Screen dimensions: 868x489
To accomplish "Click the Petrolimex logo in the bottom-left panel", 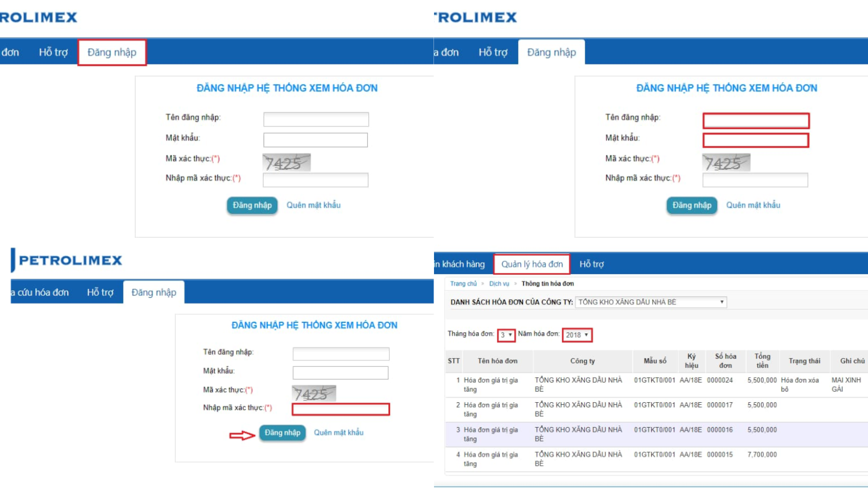I will click(67, 261).
